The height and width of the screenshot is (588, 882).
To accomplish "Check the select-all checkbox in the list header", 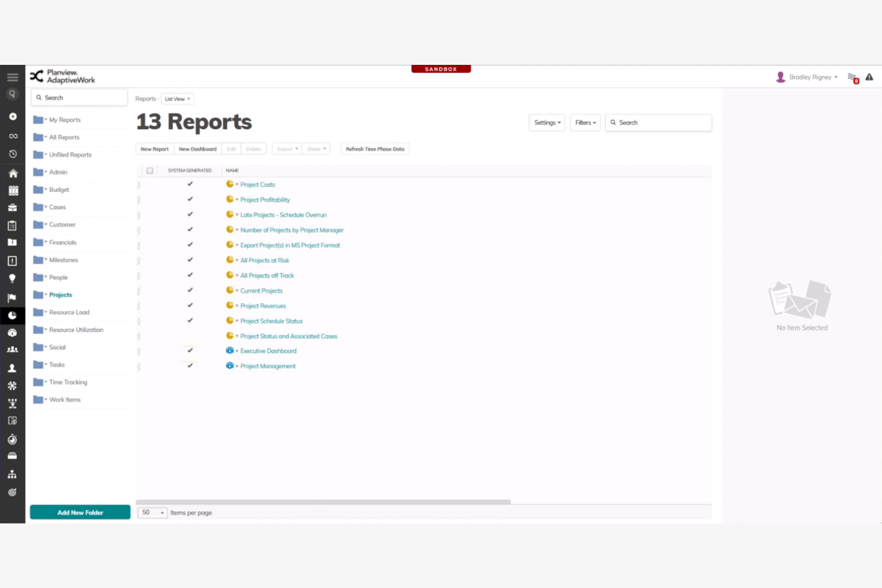I will (x=150, y=170).
